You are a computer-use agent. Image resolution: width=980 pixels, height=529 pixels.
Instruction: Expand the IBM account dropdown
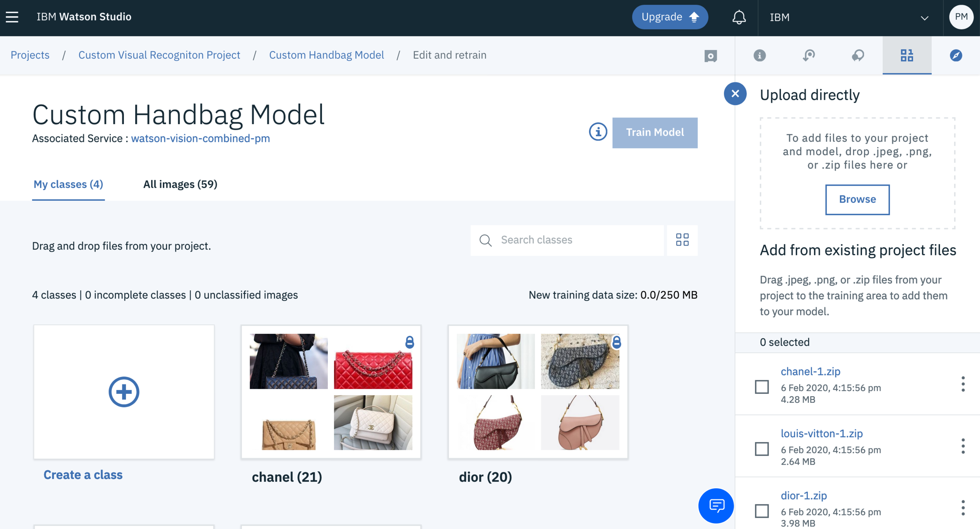924,18
